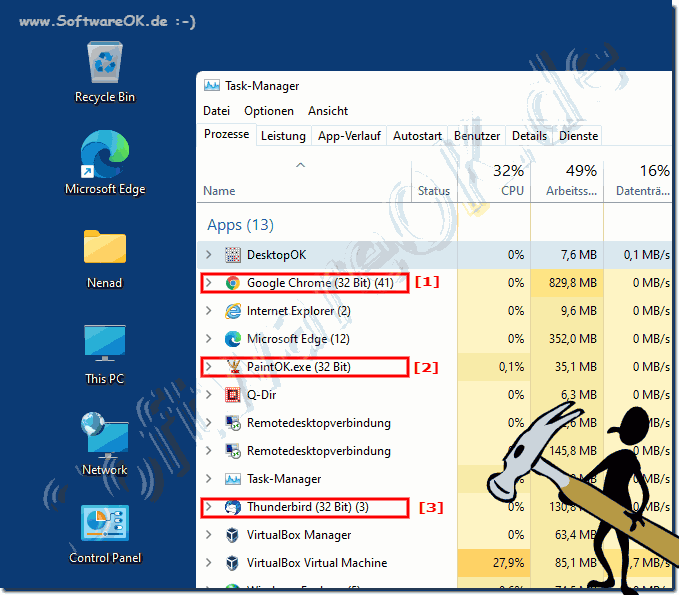Click the Google Chrome process icon
This screenshot has width=679, height=595.
233,283
